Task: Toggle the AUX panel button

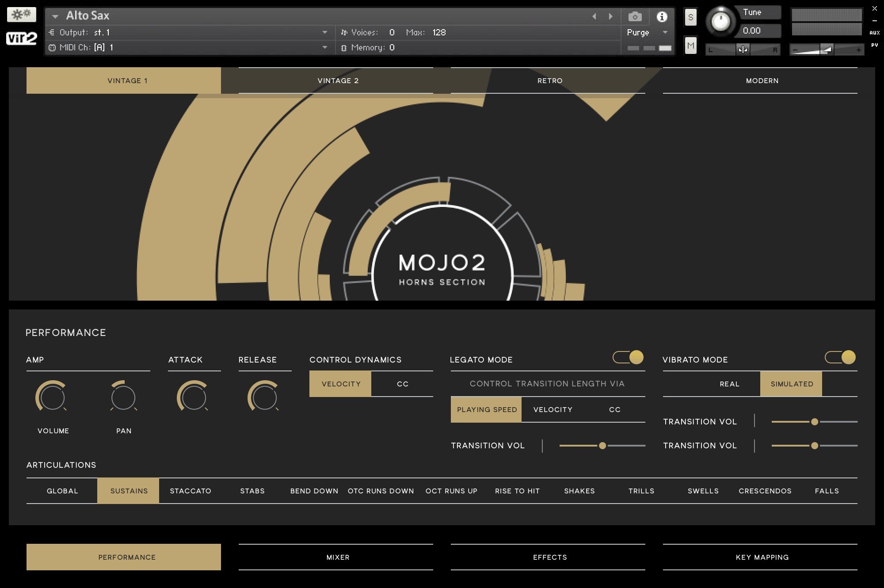Action: [874, 33]
